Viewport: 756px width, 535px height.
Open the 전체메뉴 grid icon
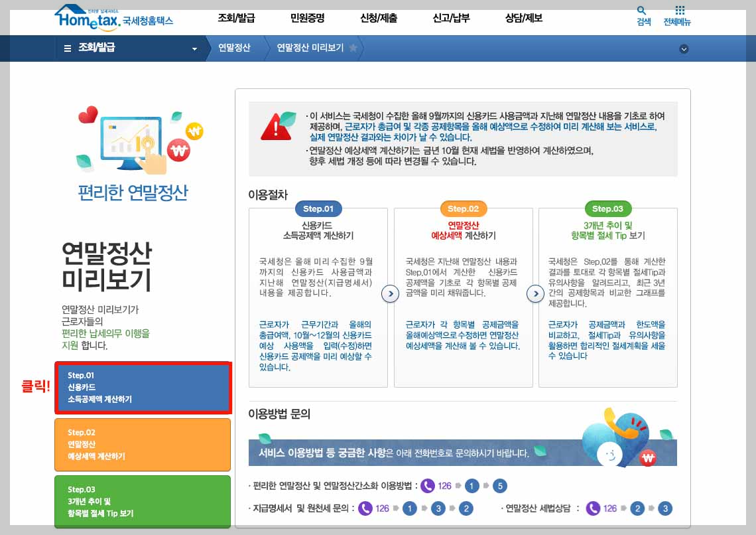coord(677,16)
